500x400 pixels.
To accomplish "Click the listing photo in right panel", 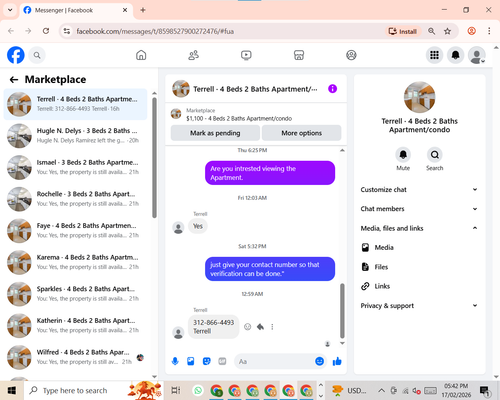I will pyautogui.click(x=419, y=97).
